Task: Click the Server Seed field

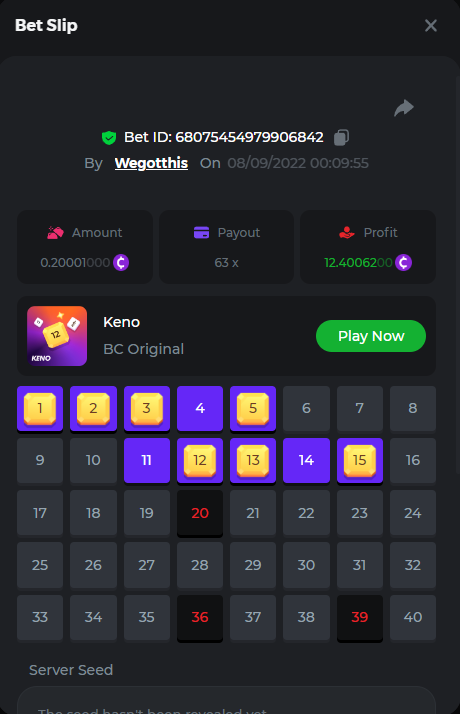Action: (x=226, y=701)
